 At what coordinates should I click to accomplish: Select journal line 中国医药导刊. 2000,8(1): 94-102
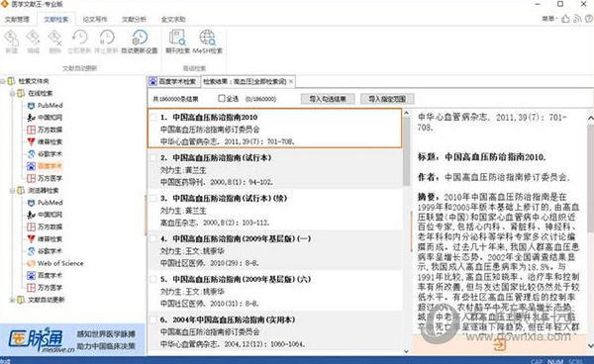click(x=216, y=182)
